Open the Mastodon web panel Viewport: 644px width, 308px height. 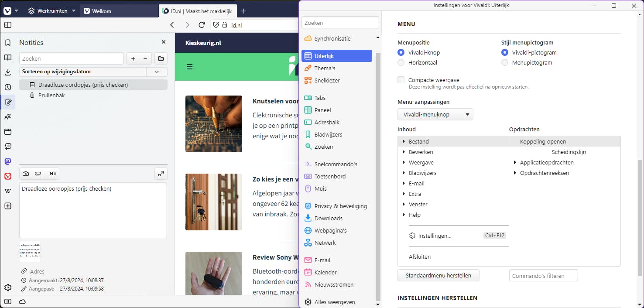click(x=8, y=161)
